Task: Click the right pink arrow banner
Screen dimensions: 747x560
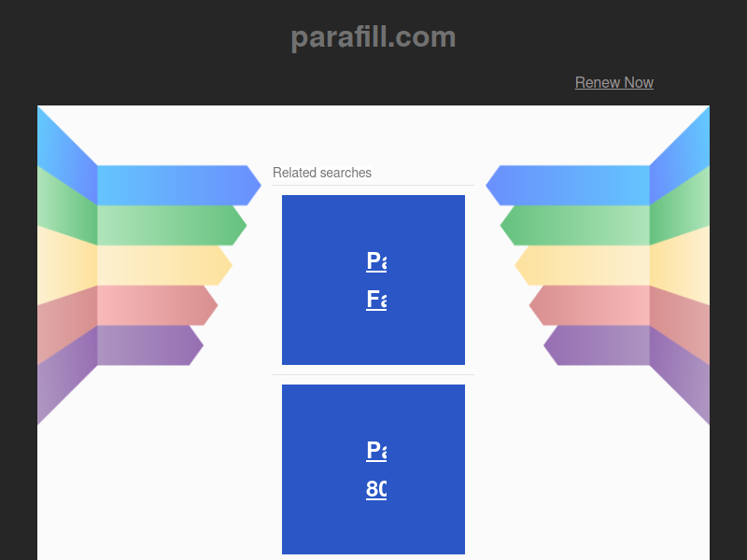Action: point(594,305)
